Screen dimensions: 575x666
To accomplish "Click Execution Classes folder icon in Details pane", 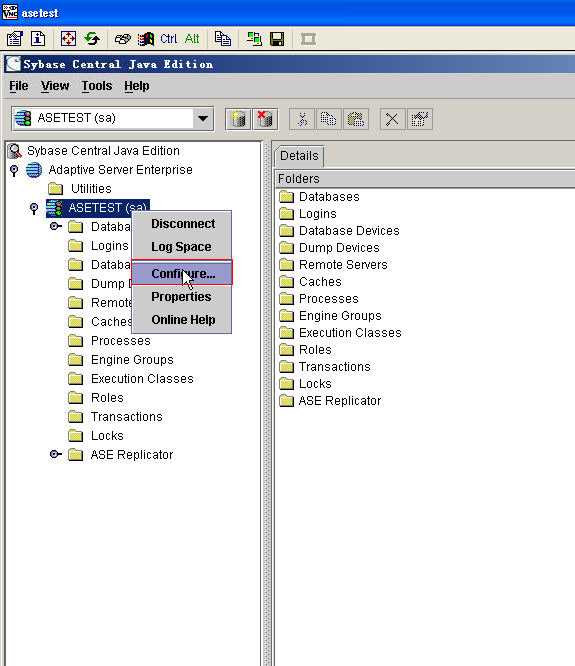I will tap(287, 333).
